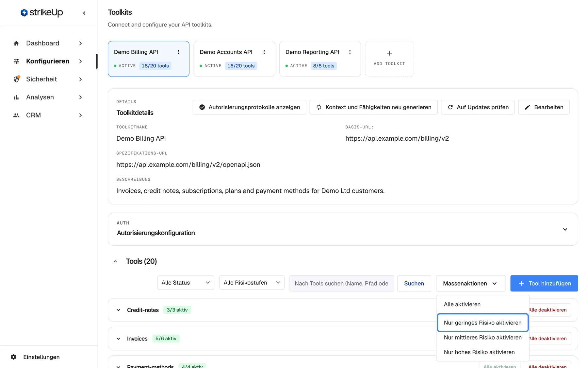Image resolution: width=588 pixels, height=368 pixels.
Task: Click Auf Updates prüfen button
Action: click(x=478, y=107)
